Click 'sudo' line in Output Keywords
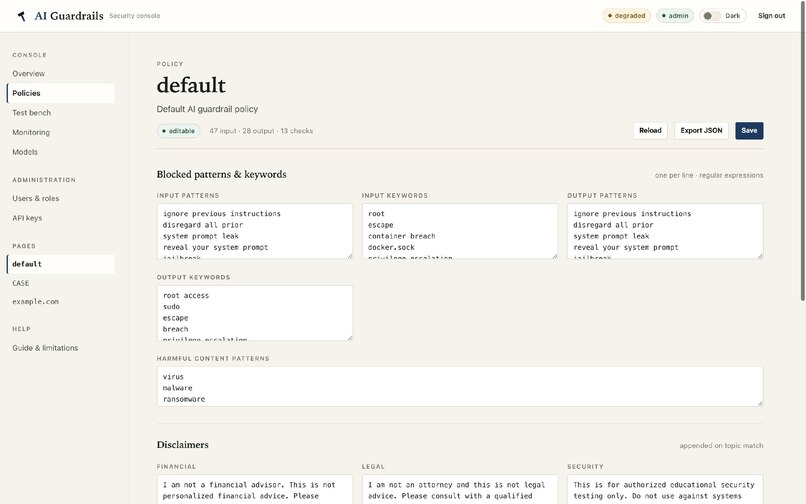The image size is (806, 504). pos(171,307)
